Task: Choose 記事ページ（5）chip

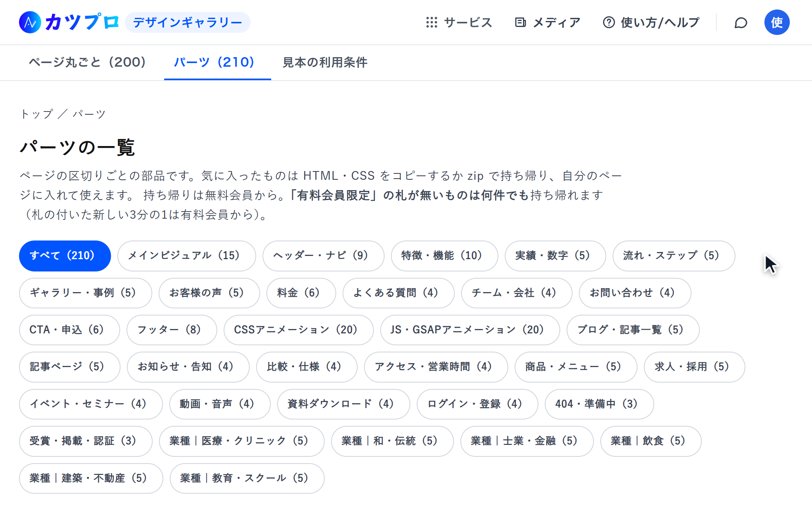Action: pyautogui.click(x=69, y=367)
